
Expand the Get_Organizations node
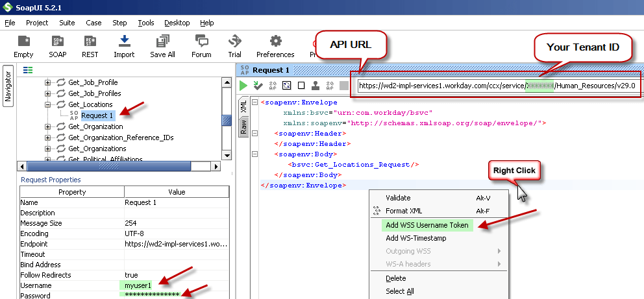click(47, 149)
